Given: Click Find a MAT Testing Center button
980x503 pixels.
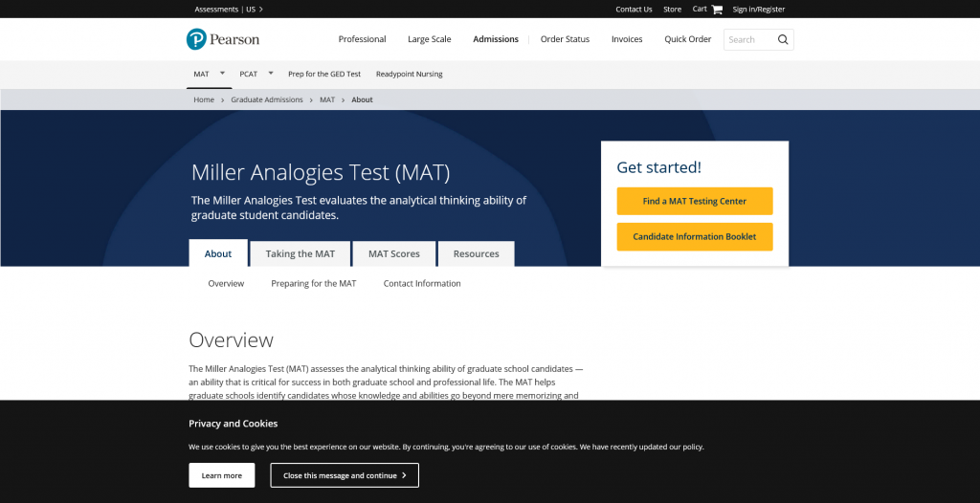Looking at the screenshot, I should [695, 202].
